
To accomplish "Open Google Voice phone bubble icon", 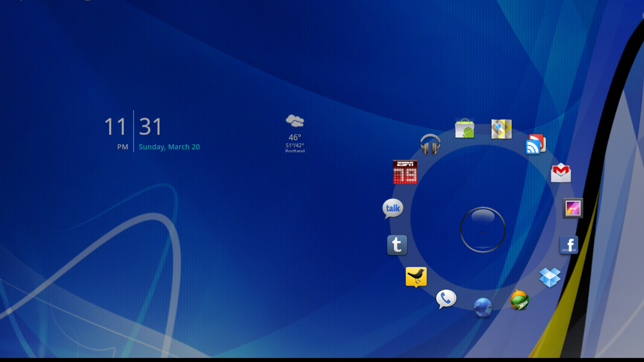I will pyautogui.click(x=446, y=299).
